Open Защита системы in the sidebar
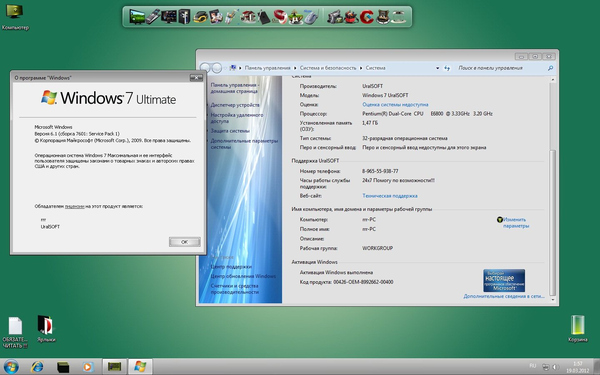 pyautogui.click(x=230, y=131)
